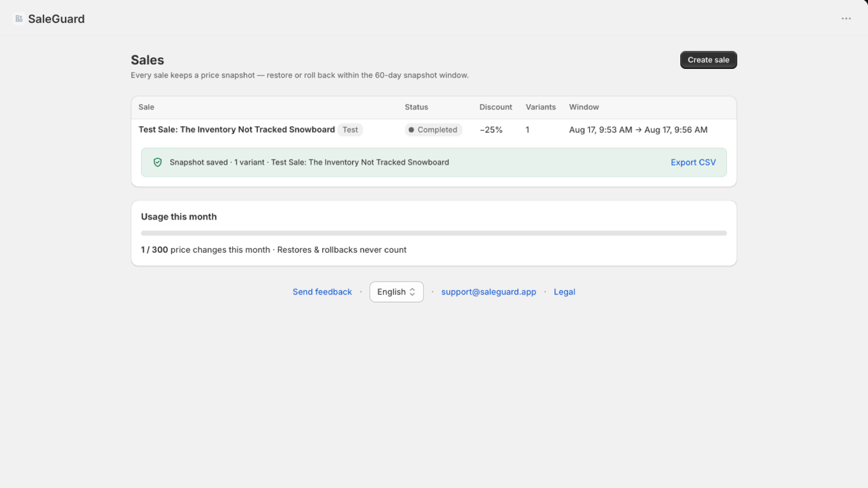The width and height of the screenshot is (868, 488).
Task: Click the Status column header
Action: (416, 107)
